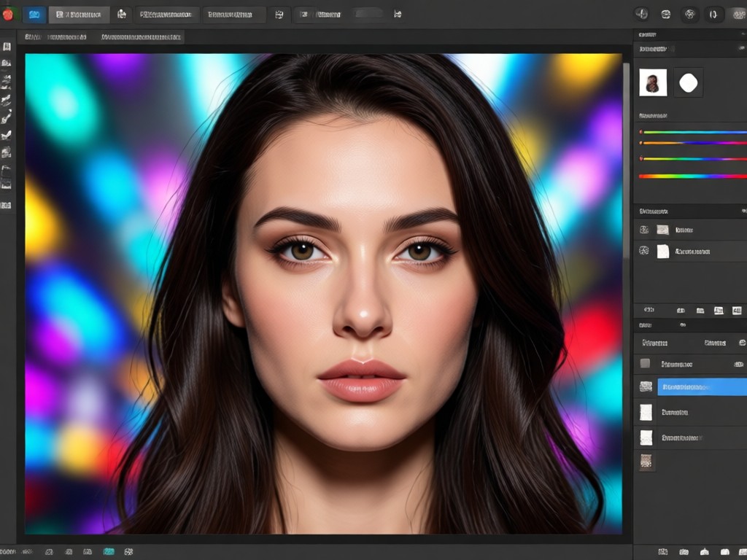Click the first round icon in the top-right group
Viewport: 747px width, 560px height.
[642, 15]
